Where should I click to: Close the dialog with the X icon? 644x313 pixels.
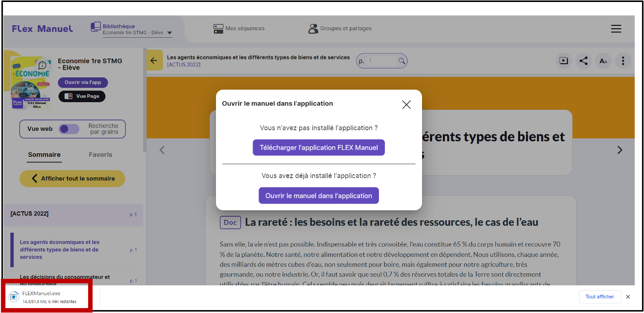click(x=406, y=104)
